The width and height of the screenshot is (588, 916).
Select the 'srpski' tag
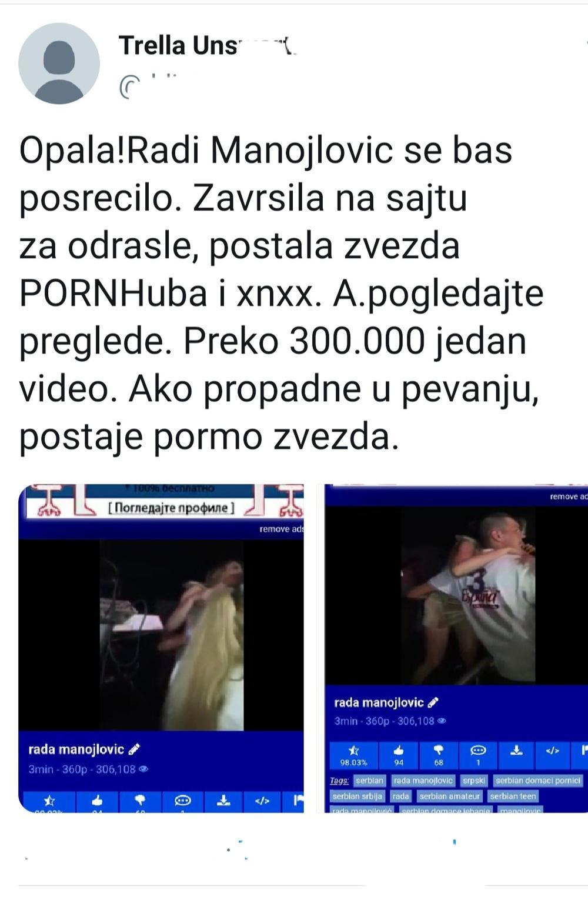[x=473, y=780]
